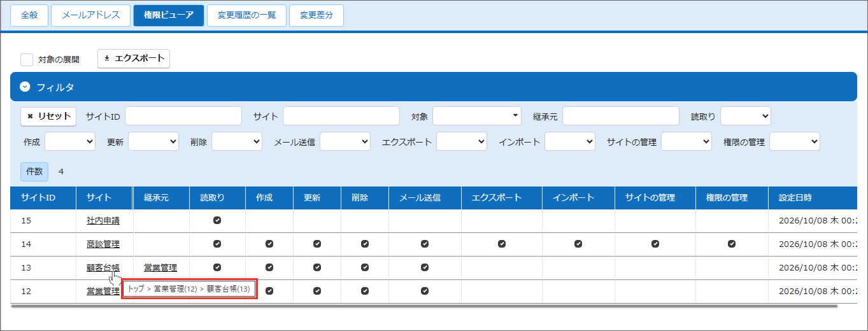Click 削除 check icon in 顧客台帳 row
The image size is (868, 331).
(x=365, y=267)
